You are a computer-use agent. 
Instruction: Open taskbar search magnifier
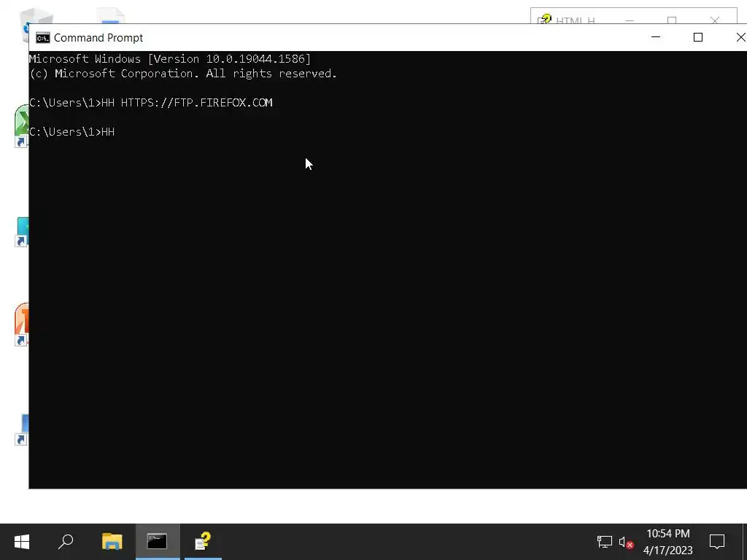pos(66,542)
